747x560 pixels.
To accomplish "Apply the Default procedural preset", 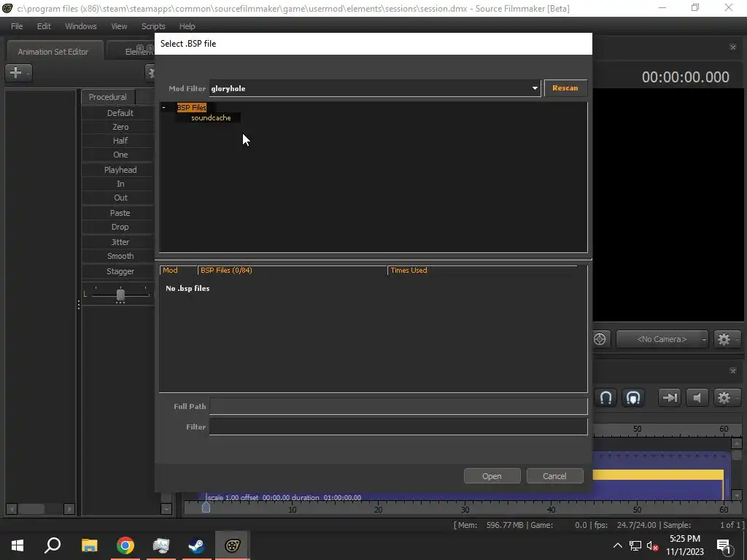I will tap(120, 113).
